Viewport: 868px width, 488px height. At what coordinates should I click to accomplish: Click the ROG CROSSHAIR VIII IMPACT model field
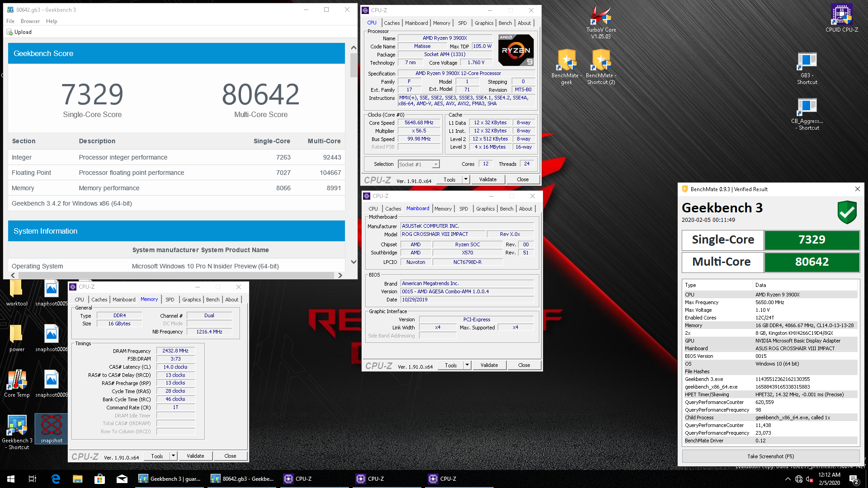click(443, 234)
